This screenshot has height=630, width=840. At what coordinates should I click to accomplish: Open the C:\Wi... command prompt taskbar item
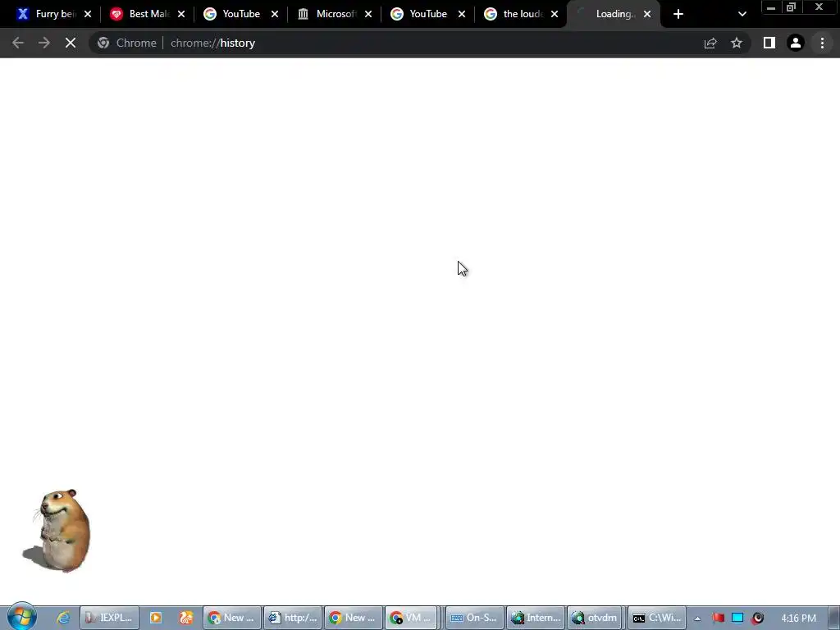pos(657,618)
